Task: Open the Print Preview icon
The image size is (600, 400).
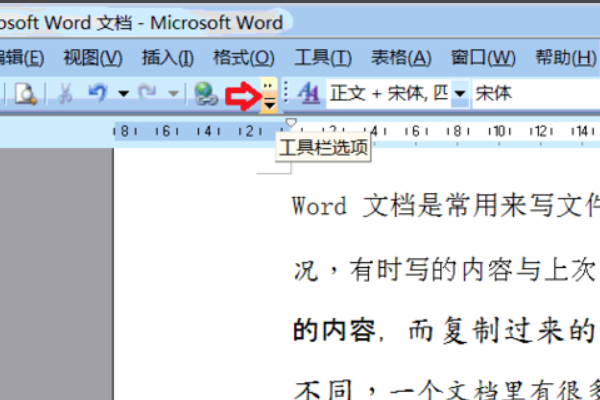Action: click(26, 94)
